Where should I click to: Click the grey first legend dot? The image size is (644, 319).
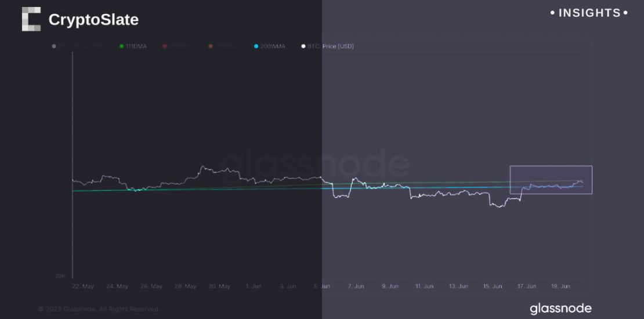pos(54,46)
